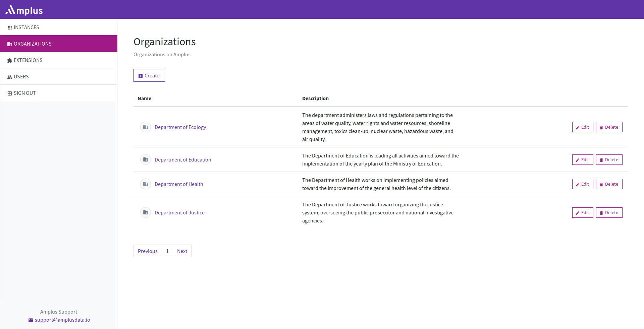Delete the Department of Justice organization
Screen dimensions: 644x329
click(609, 212)
